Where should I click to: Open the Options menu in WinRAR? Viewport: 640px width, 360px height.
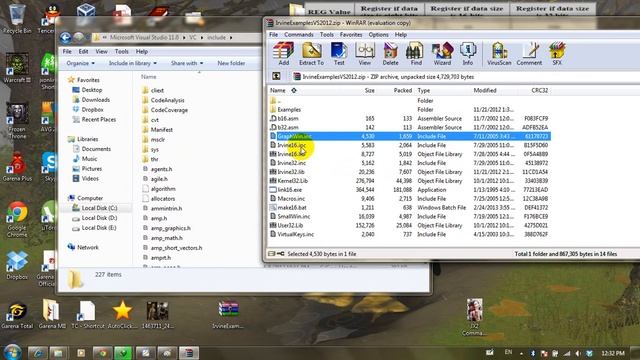click(x=378, y=35)
